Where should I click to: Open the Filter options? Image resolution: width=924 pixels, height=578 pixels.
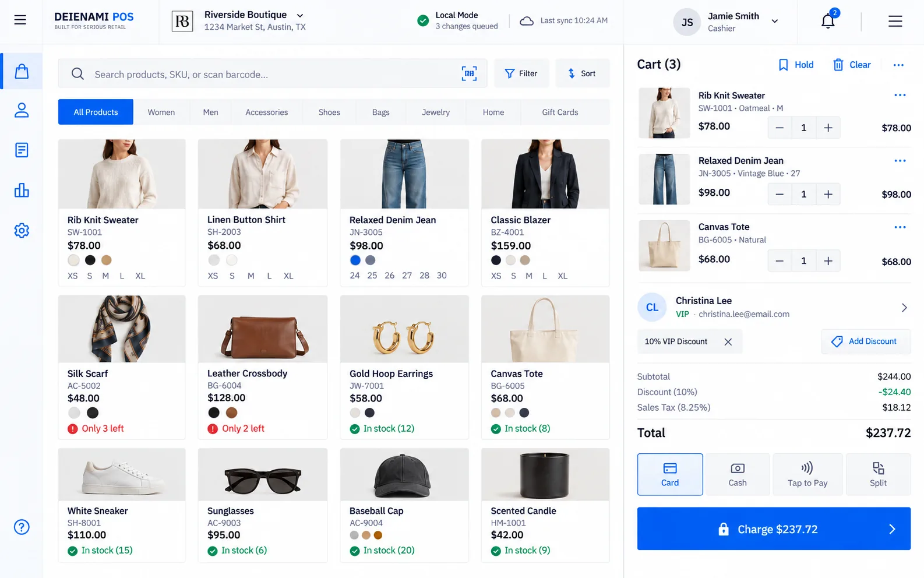[521, 73]
